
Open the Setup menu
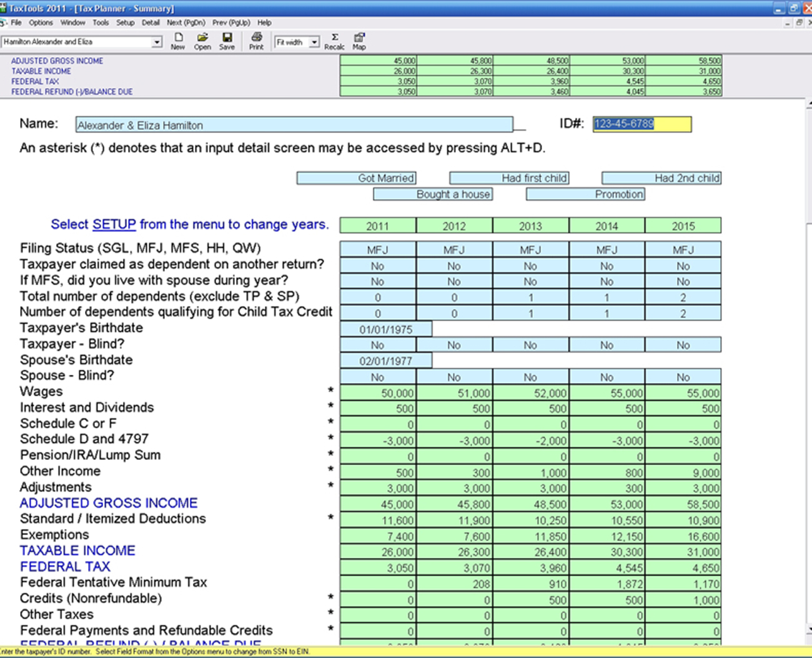pyautogui.click(x=125, y=22)
